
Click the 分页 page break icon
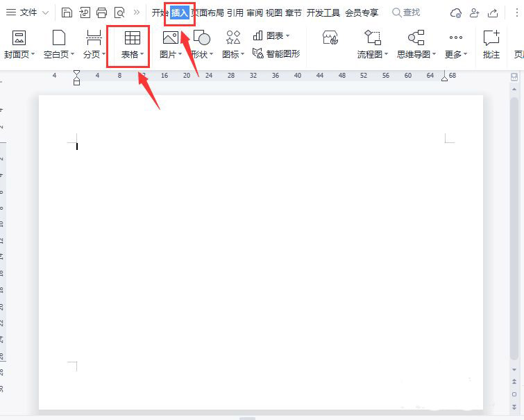(94, 37)
